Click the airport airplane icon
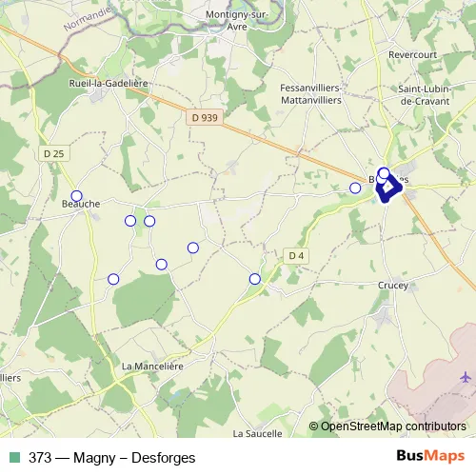The width and height of the screenshot is (476, 476). tap(466, 377)
